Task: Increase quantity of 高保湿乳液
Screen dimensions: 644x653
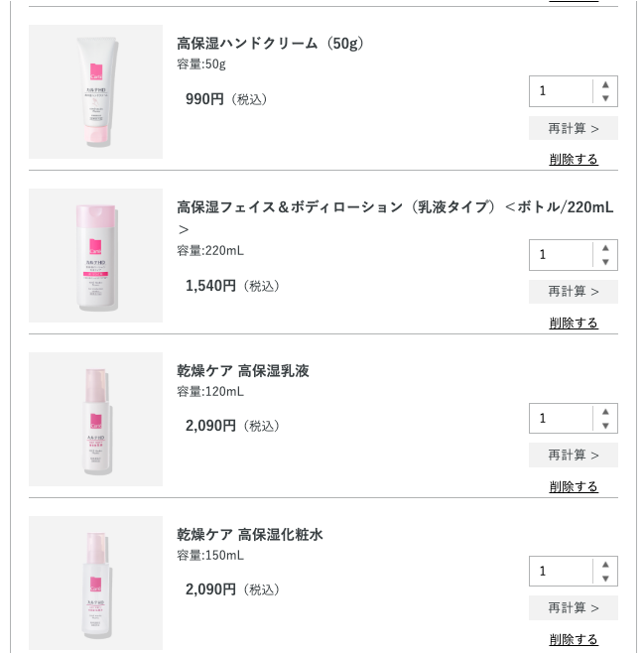Action: (x=605, y=411)
